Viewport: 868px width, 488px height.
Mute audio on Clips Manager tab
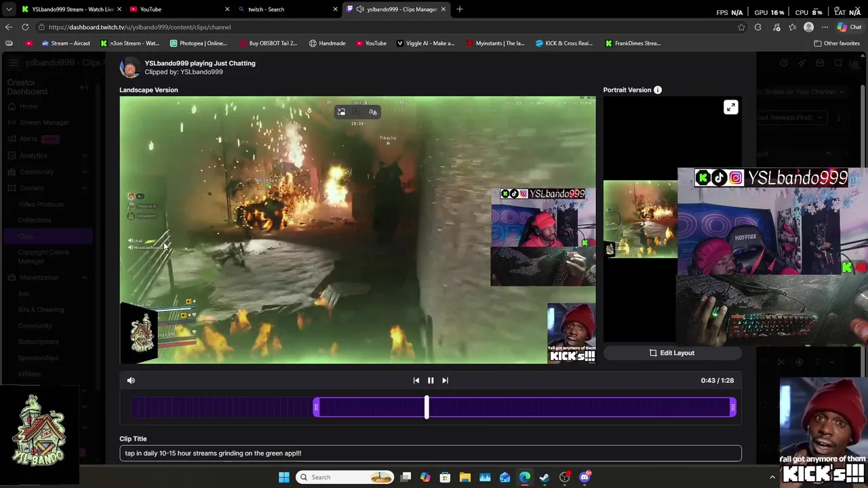[359, 9]
